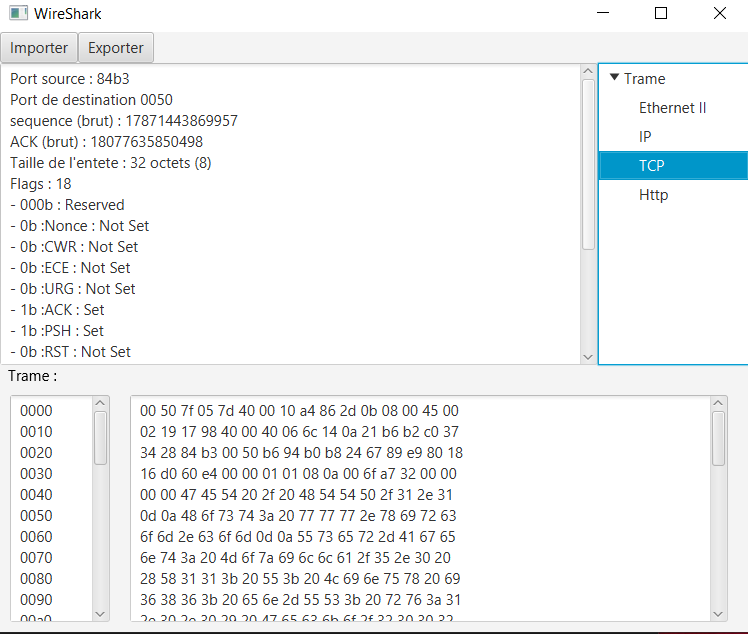Click hex row starting '02 19 17 98'
The height and width of the screenshot is (634, 748).
point(299,432)
